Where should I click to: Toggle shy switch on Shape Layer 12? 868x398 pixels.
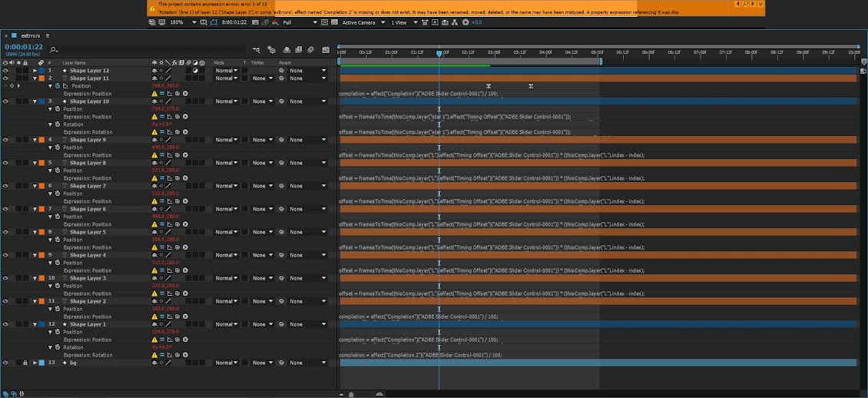pyautogui.click(x=154, y=71)
